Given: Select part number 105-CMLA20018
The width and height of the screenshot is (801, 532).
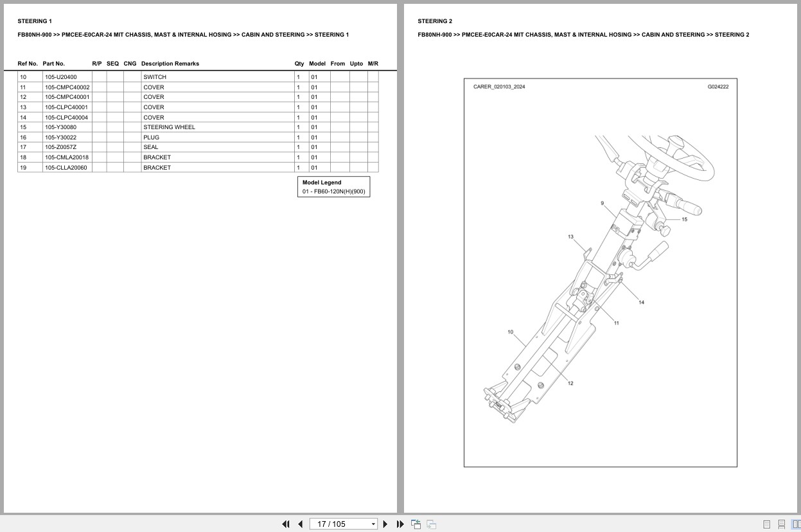Looking at the screenshot, I should click(x=67, y=157).
